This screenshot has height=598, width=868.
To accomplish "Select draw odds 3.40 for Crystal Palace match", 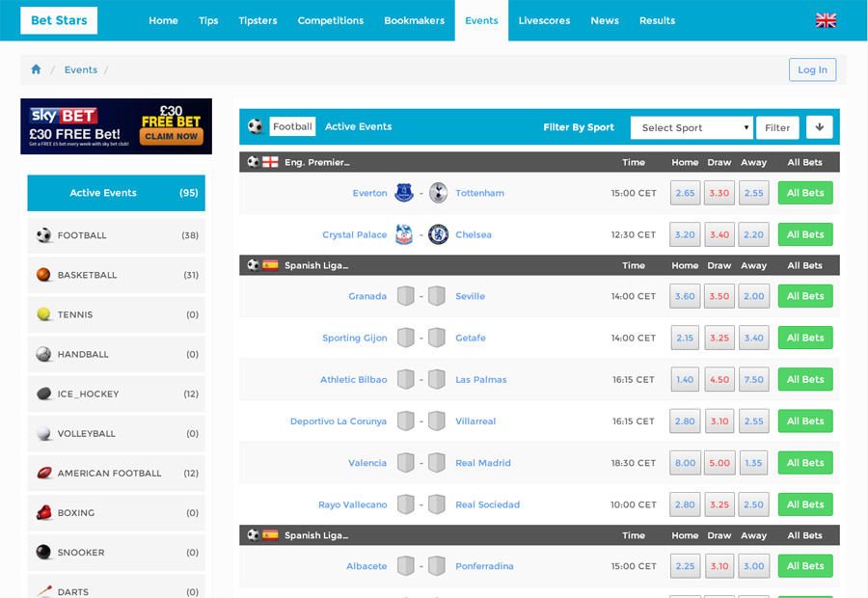I will (x=719, y=234).
